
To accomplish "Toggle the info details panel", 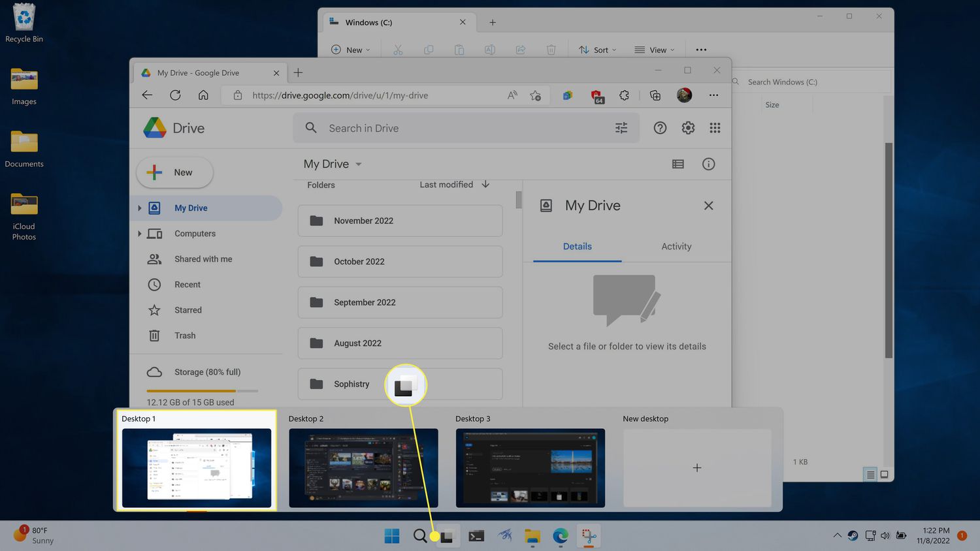I will 708,164.
